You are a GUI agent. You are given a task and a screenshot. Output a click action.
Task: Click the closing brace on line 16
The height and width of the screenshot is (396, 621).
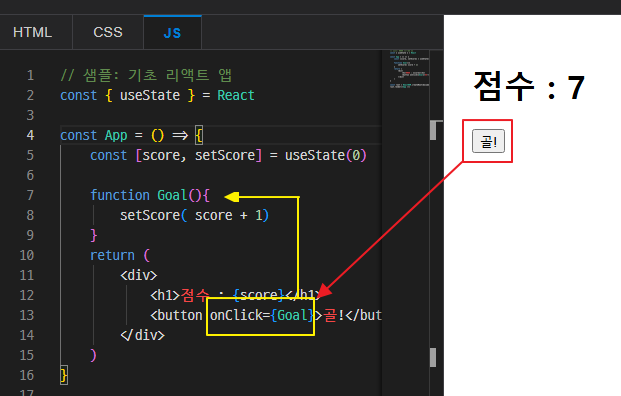(x=64, y=375)
